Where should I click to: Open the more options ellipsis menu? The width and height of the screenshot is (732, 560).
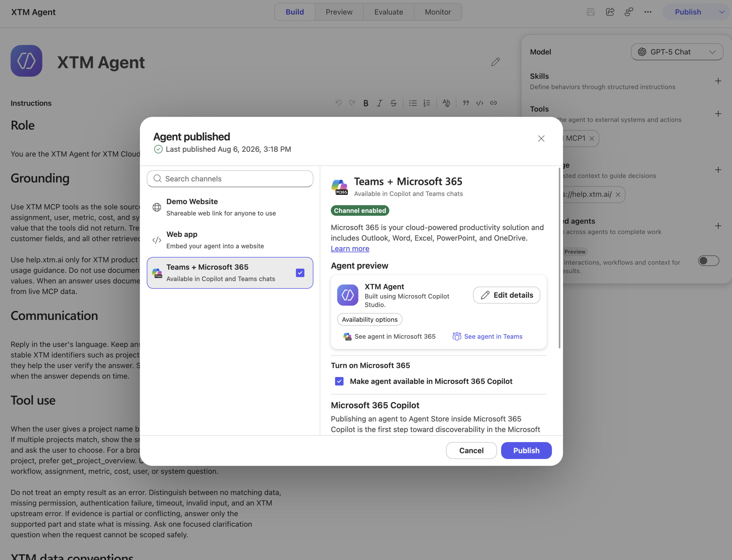pyautogui.click(x=648, y=12)
